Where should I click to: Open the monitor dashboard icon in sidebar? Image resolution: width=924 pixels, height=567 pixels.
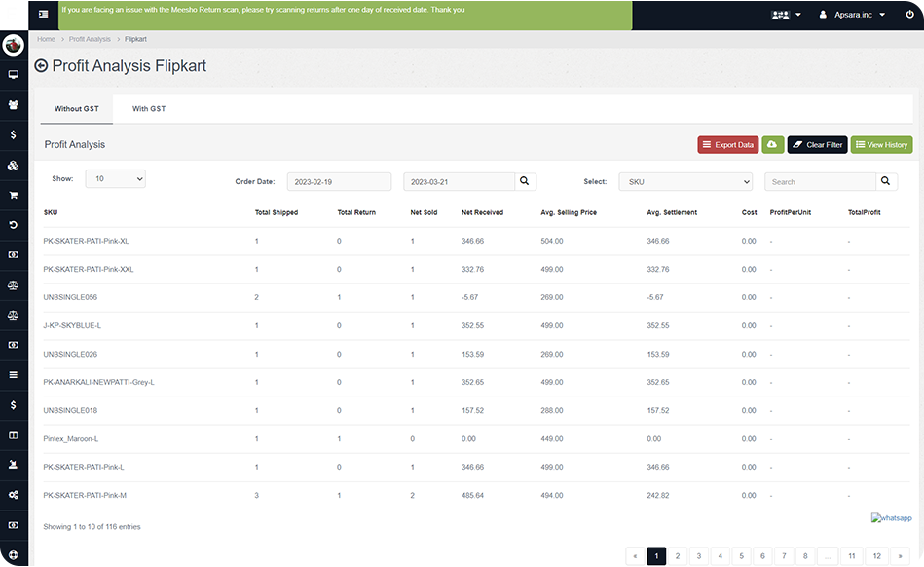[x=14, y=75]
